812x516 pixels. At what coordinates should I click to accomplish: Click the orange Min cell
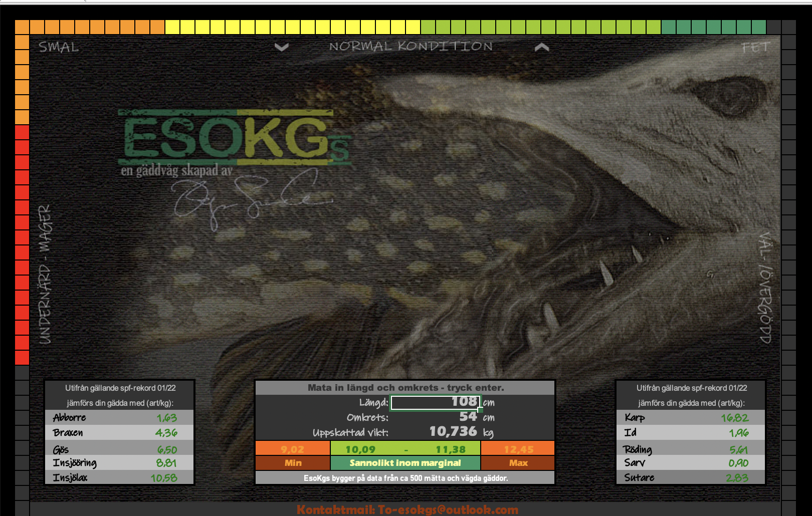click(293, 463)
